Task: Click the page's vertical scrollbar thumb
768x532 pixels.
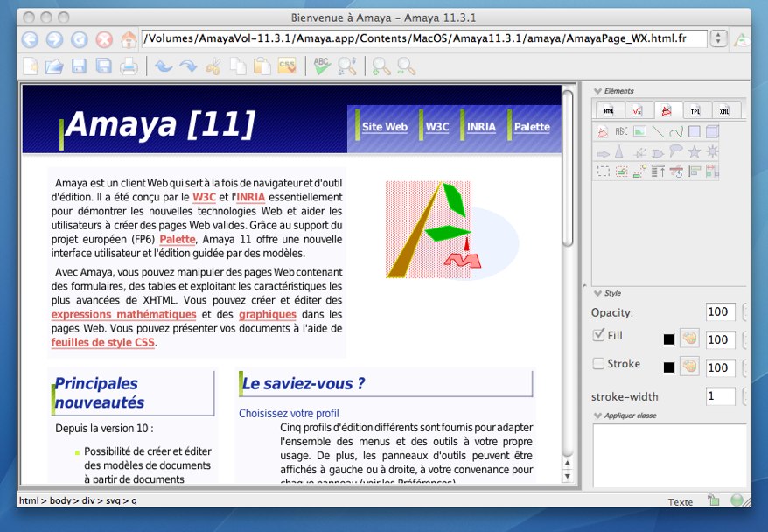Action: (x=568, y=167)
